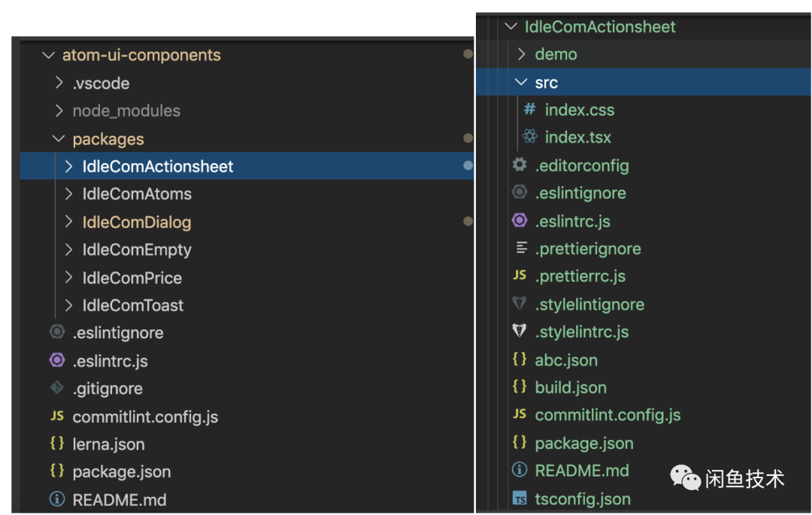Click the info icon next to right README.md

click(519, 471)
